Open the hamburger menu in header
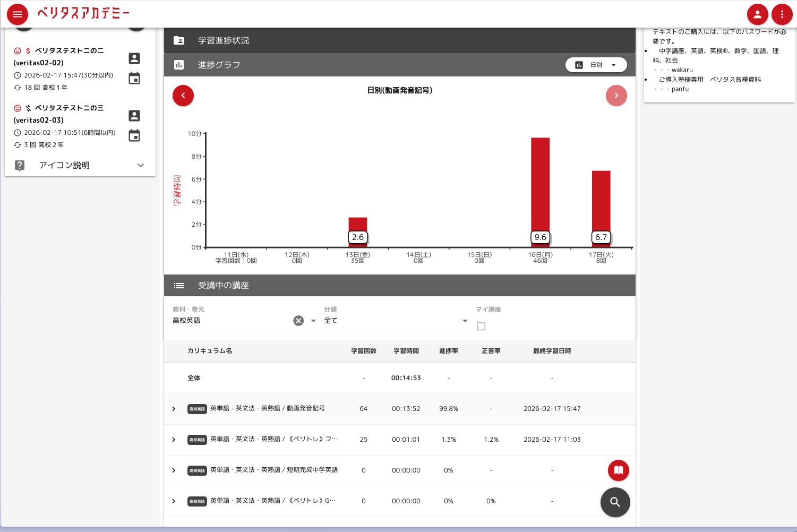 click(17, 14)
